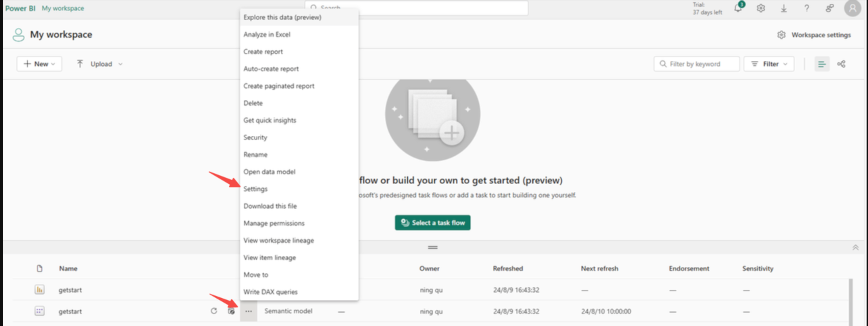The width and height of the screenshot is (868, 326).
Task: Expand the New dropdown button
Action: (x=39, y=64)
